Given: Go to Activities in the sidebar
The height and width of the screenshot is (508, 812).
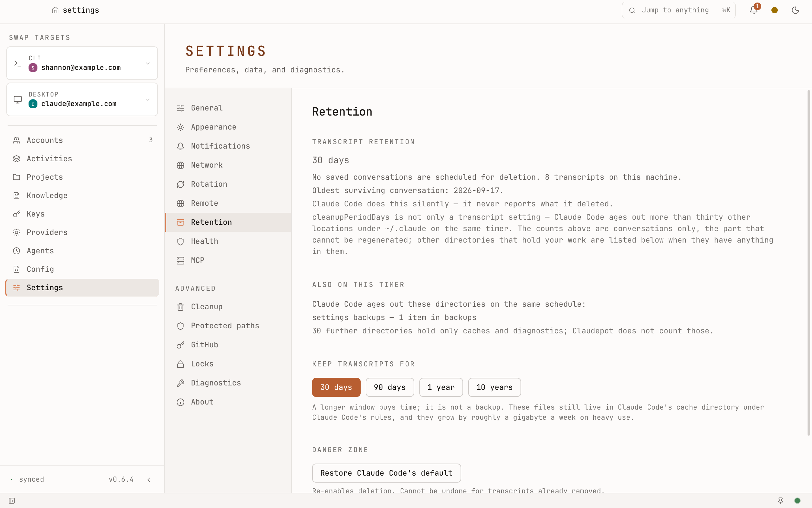Looking at the screenshot, I should [82, 158].
